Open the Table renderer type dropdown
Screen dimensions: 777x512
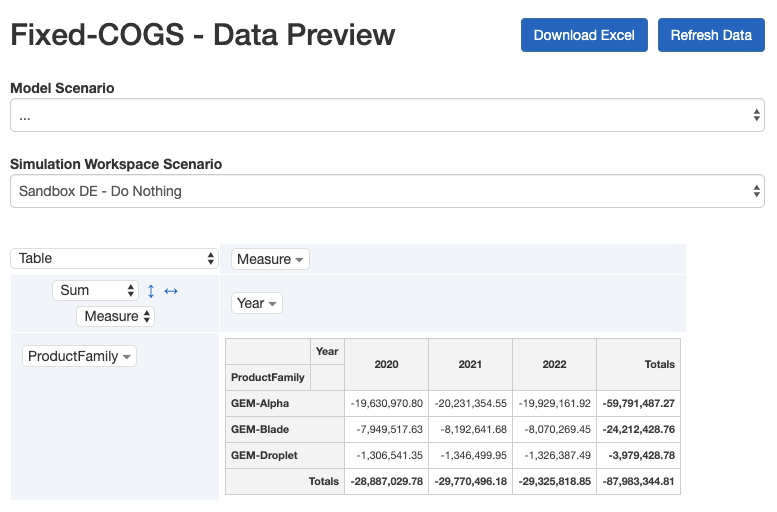[x=114, y=259]
